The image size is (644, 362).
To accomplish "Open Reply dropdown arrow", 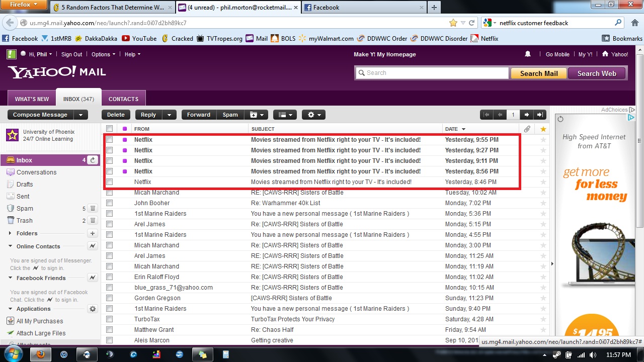I will 169,115.
